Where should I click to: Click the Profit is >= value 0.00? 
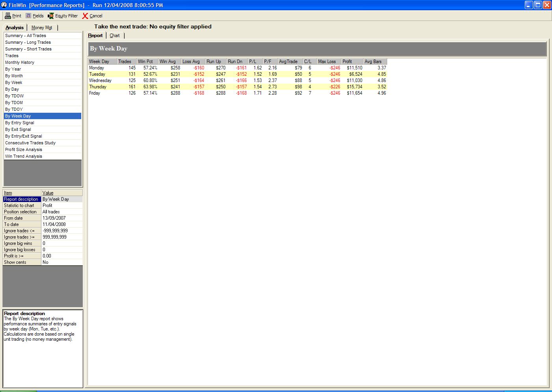(62, 256)
